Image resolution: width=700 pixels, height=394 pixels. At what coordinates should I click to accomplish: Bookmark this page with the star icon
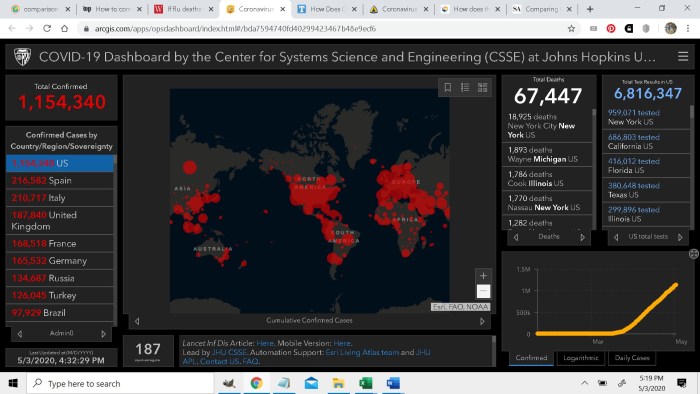click(x=571, y=29)
